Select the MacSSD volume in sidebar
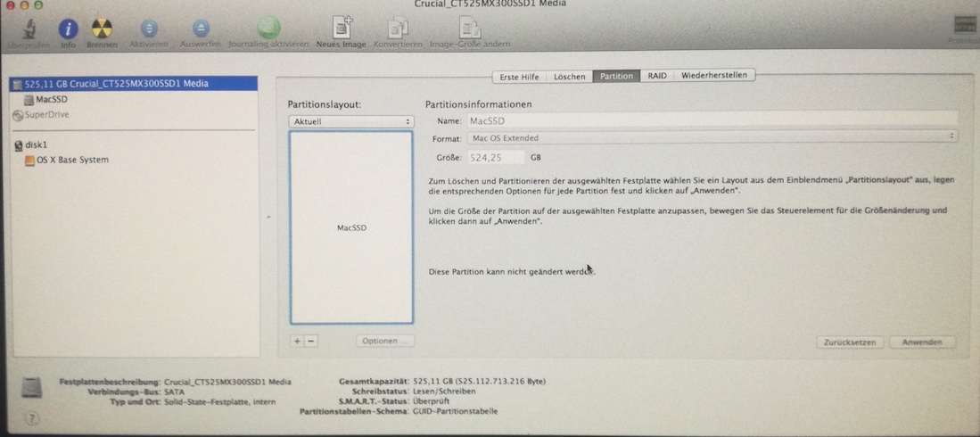This screenshot has height=437, width=980. (51, 99)
